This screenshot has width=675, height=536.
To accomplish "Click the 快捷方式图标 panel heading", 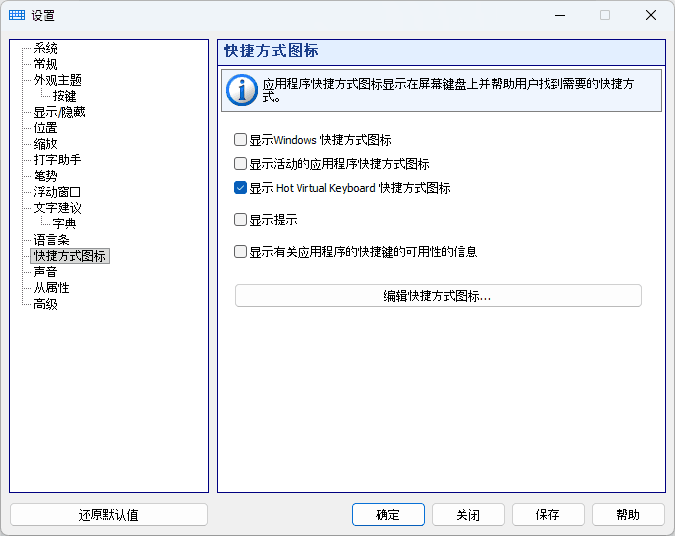I will point(271,51).
